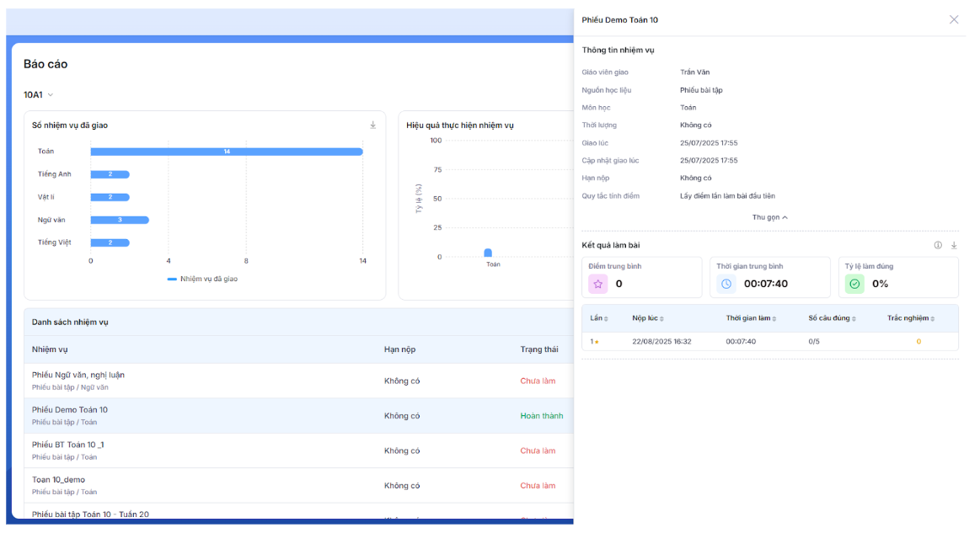The width and height of the screenshot is (980, 533).
Task: Click the star marker beside attempt 1
Action: coord(597,342)
